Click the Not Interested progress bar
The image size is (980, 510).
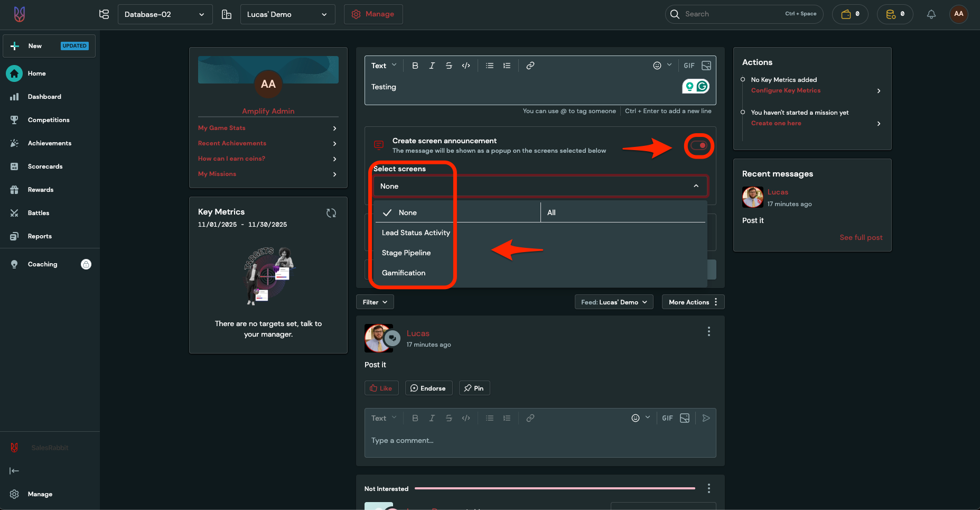point(555,488)
